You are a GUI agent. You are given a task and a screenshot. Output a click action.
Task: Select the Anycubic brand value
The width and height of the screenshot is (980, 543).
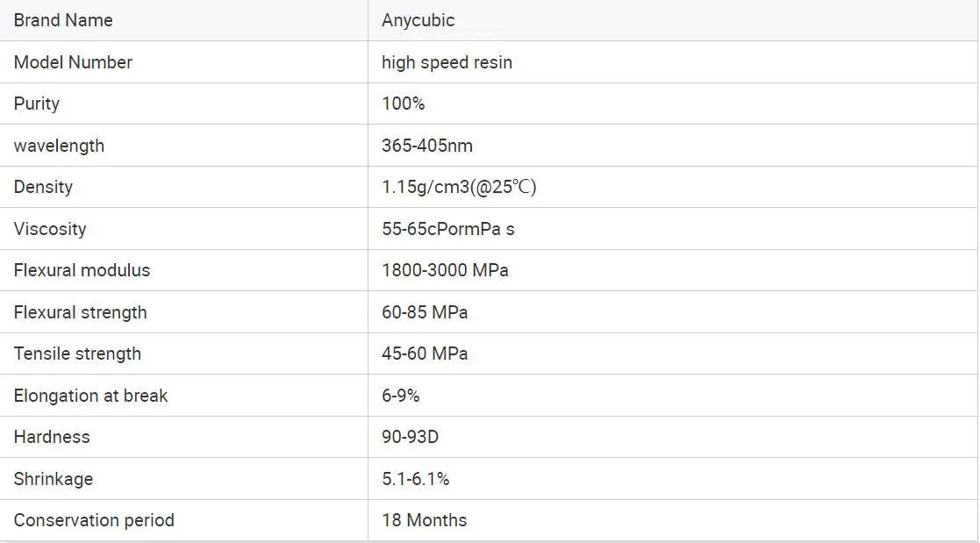pyautogui.click(x=418, y=20)
